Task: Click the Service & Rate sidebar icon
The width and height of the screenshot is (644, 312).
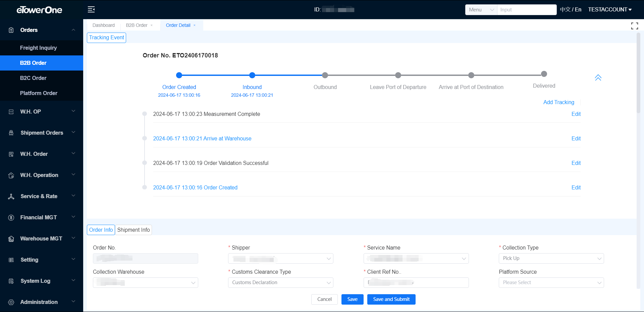Action: click(11, 196)
